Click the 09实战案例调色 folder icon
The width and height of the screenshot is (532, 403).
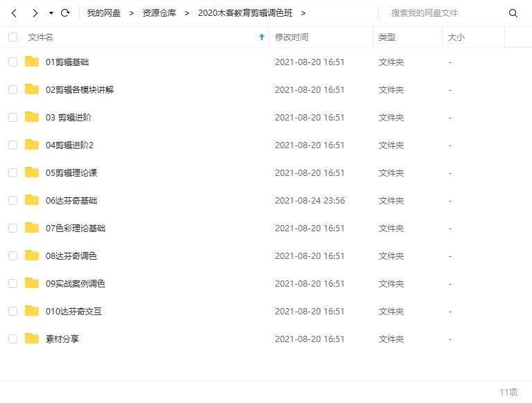coord(32,283)
